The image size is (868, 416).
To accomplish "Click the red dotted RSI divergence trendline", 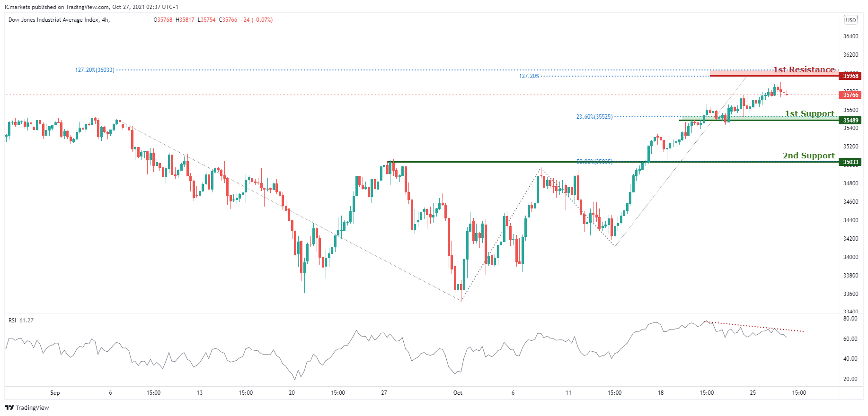I will pyautogui.click(x=757, y=326).
